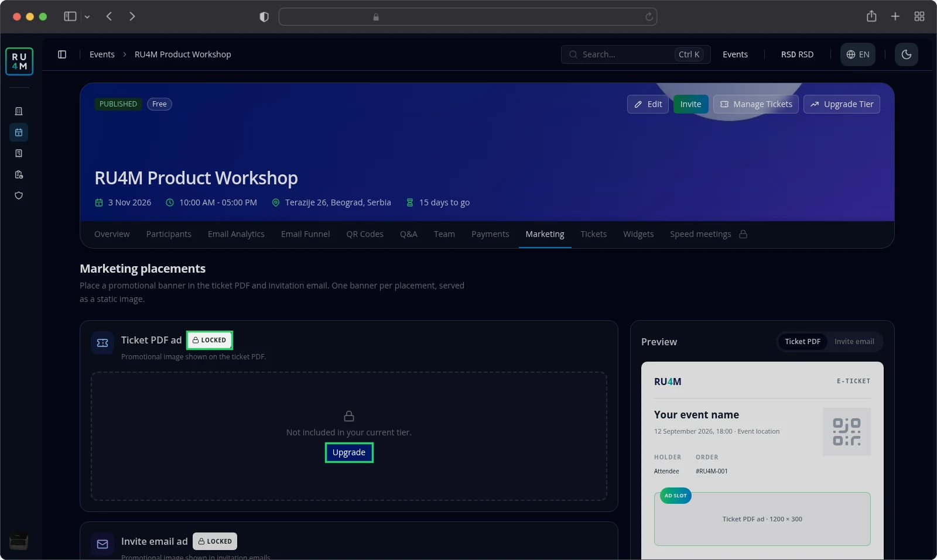This screenshot has width=937, height=560.
Task: Open the locked Speed meetings tab
Action: [x=708, y=234]
